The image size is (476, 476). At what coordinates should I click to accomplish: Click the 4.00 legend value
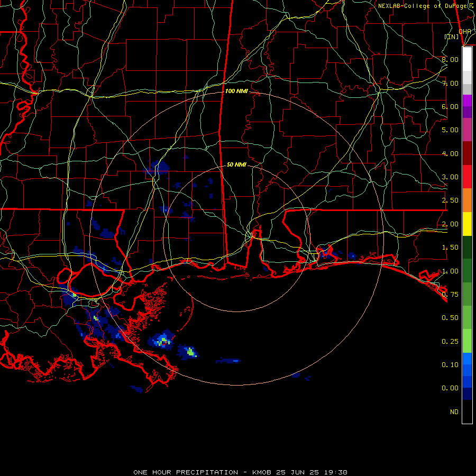[x=450, y=153]
